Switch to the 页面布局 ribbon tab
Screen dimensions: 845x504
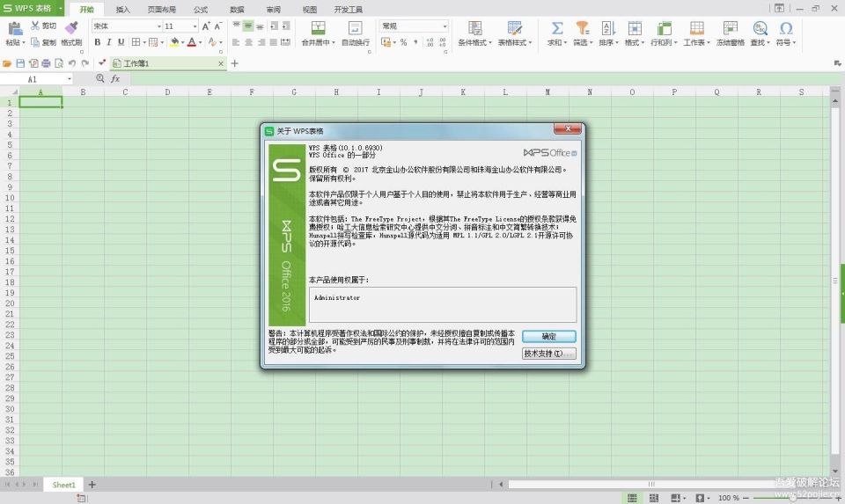click(162, 10)
